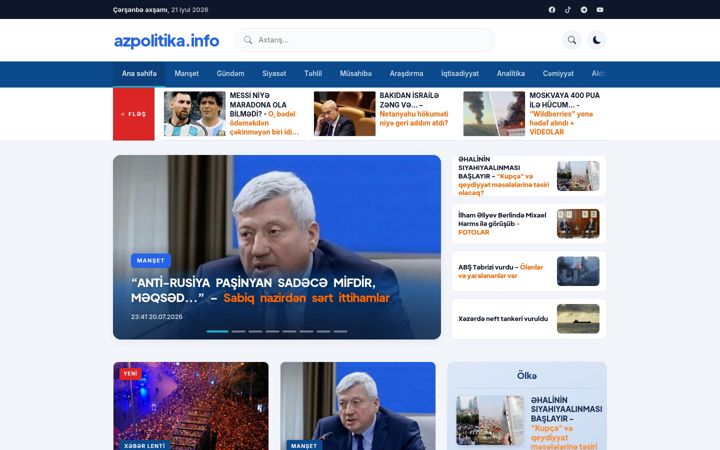Open the Cəmiyyət menu item
The image size is (720, 450).
tap(558, 73)
